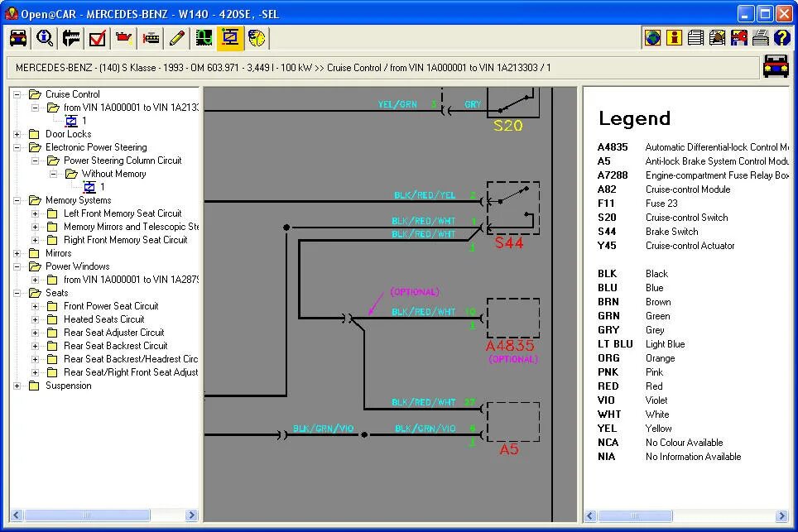Image resolution: width=798 pixels, height=532 pixels.
Task: Click the S20 cruise-control switch label
Action: pos(508,126)
